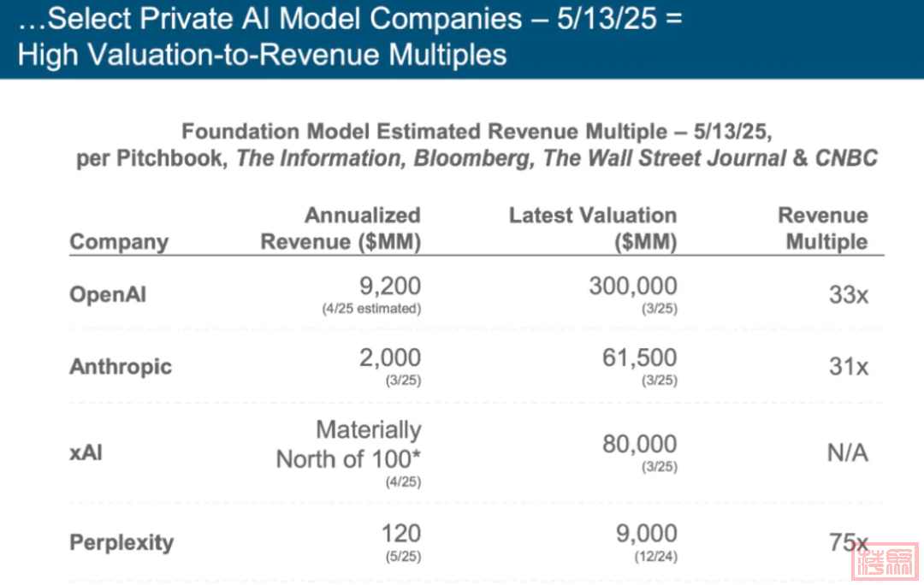Viewport: 924px width, 585px height.
Task: Click Anthropic's 61,500 valuation figure
Action: (639, 357)
